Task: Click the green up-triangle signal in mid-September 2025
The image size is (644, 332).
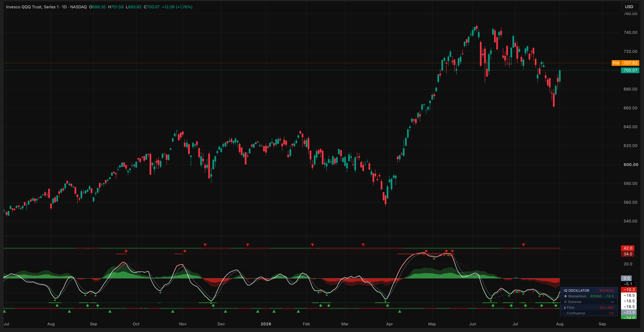Action: (110, 311)
